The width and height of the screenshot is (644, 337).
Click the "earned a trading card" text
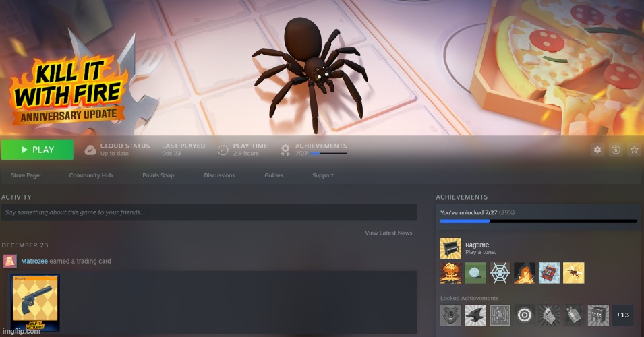pyautogui.click(x=80, y=261)
